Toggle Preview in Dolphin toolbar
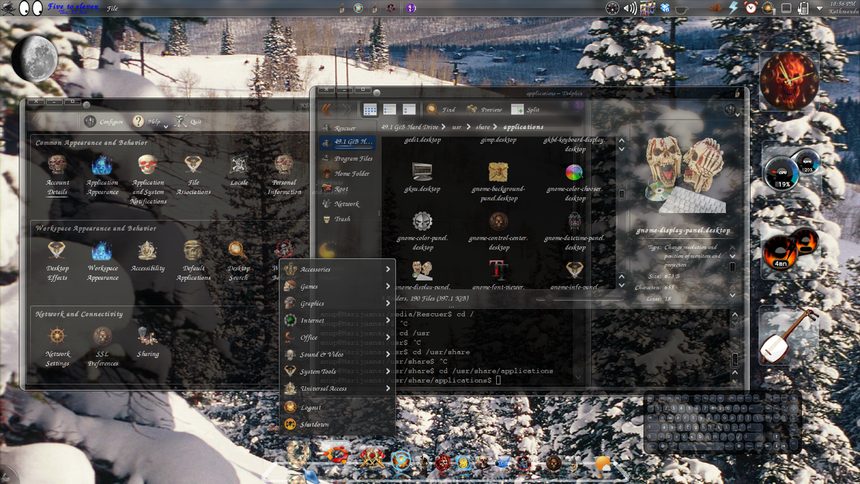The width and height of the screenshot is (860, 484). point(484,110)
